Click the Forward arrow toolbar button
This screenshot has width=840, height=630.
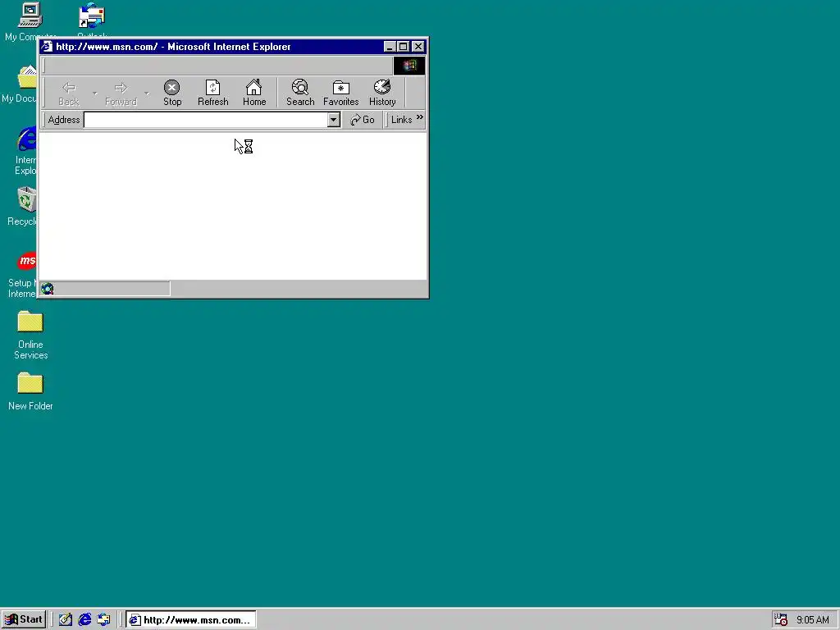[x=121, y=93]
